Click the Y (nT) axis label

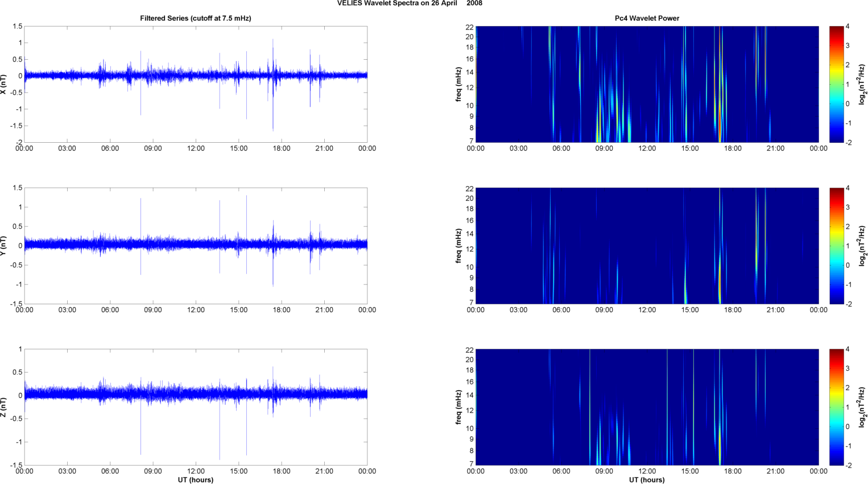(x=4, y=246)
